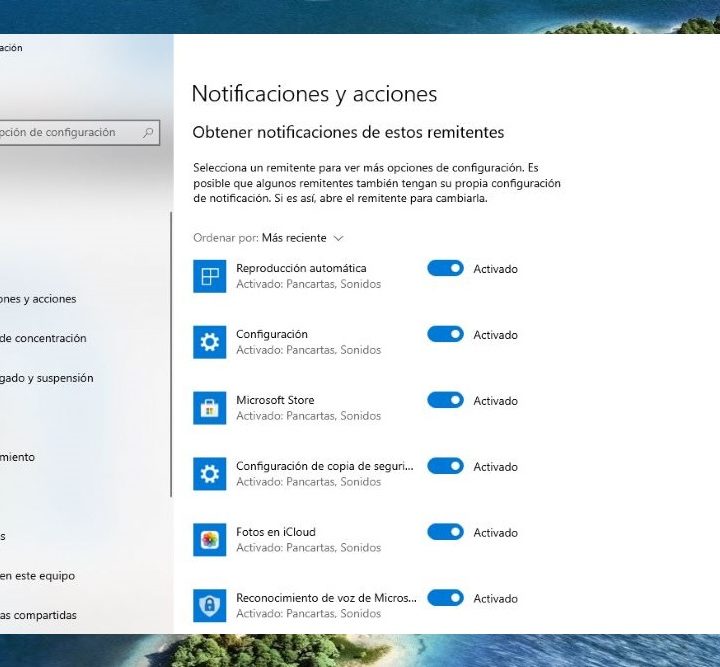The height and width of the screenshot is (667, 720).
Task: Toggle Configuración de copia de seguridad notifications
Action: 445,466
